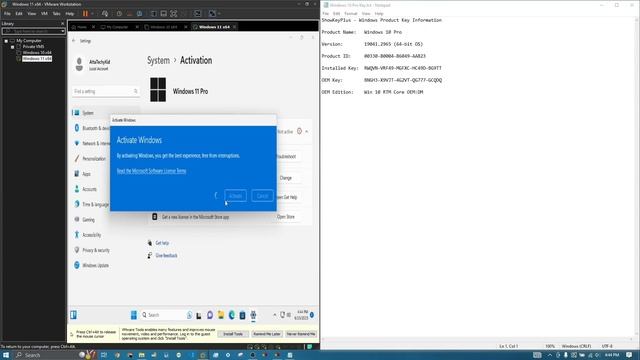This screenshot has height=360, width=640.
Task: Click the VMware show library sidebar toolbar icon
Action: point(154,13)
